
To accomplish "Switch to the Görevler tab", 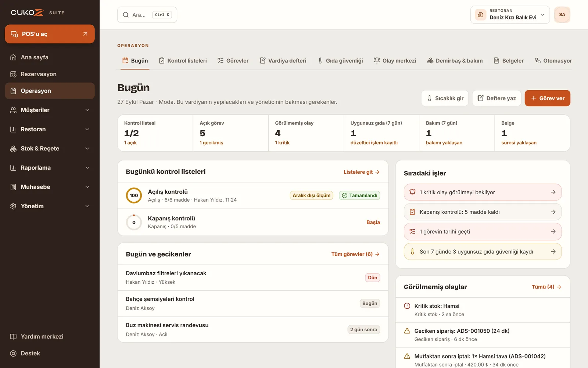I will tap(233, 61).
